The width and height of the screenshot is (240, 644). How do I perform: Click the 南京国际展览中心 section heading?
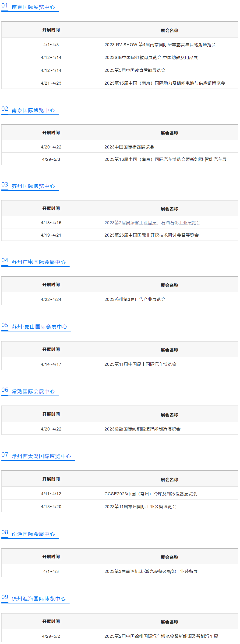[x=33, y=7]
